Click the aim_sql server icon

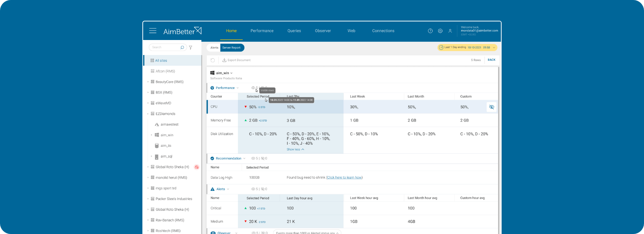pyautogui.click(x=157, y=156)
